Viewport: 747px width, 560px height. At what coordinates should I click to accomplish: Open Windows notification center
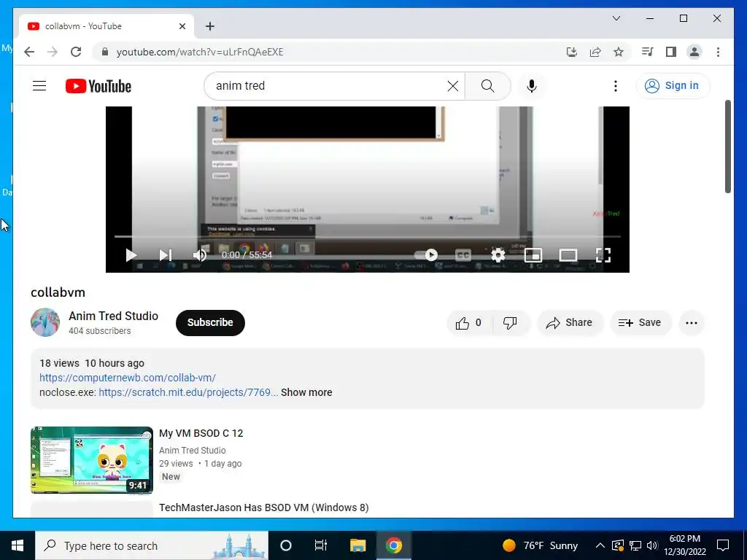pos(723,545)
